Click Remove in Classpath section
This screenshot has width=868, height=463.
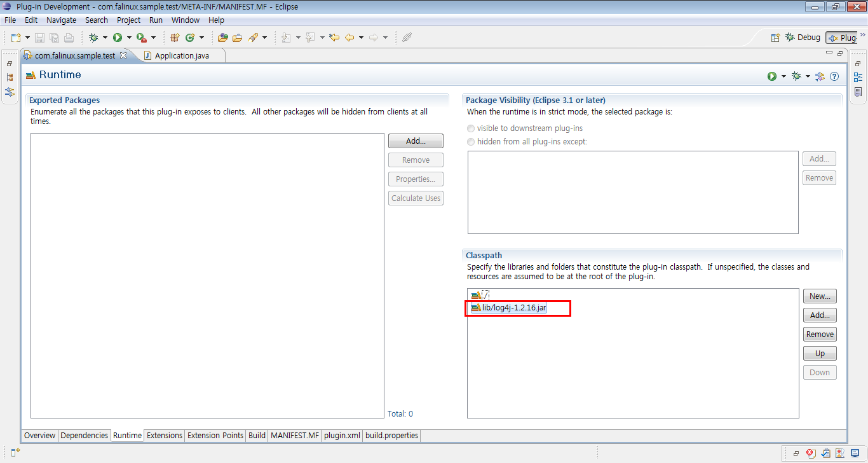click(820, 334)
